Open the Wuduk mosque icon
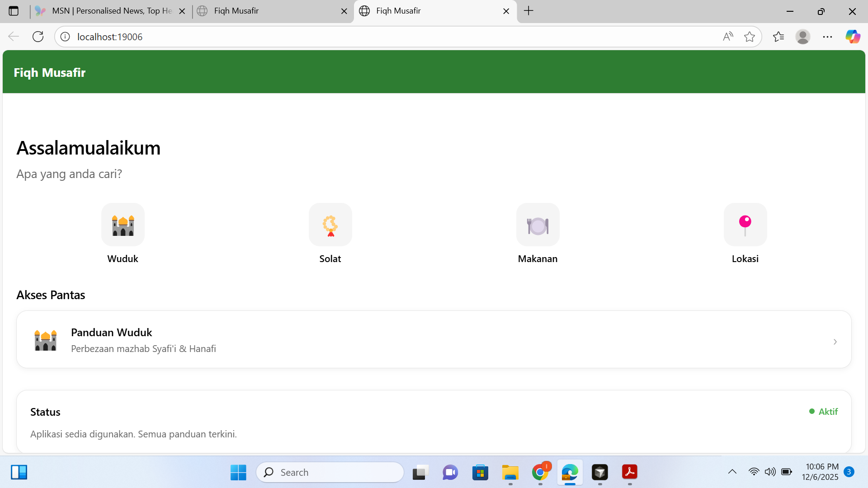This screenshot has width=868, height=488. coord(123,225)
